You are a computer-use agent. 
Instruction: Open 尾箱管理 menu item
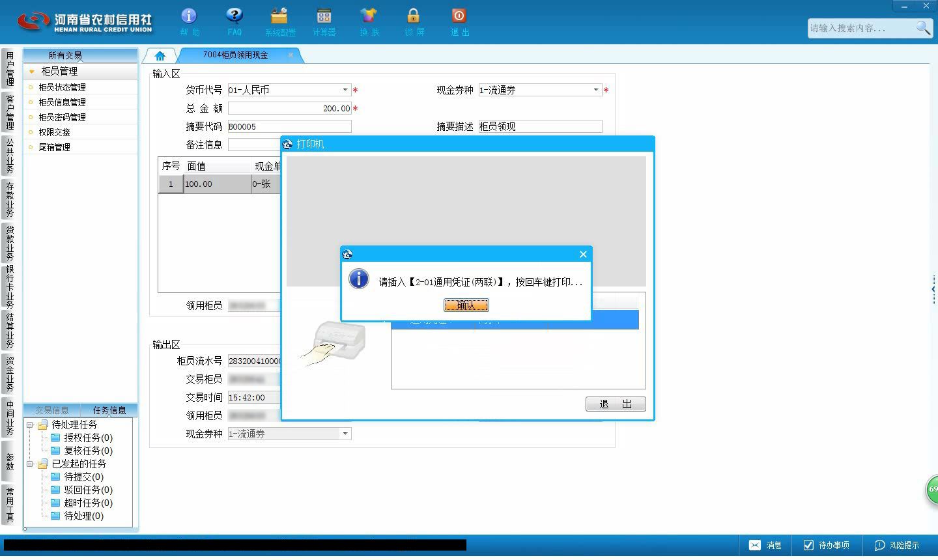(x=54, y=147)
